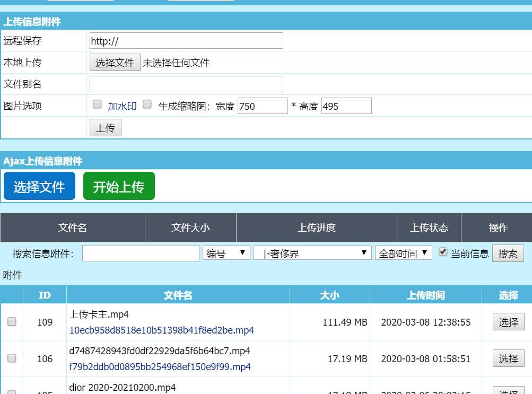Click the 上传状态 column header
Screen dimensions: 532x394
tap(429, 227)
